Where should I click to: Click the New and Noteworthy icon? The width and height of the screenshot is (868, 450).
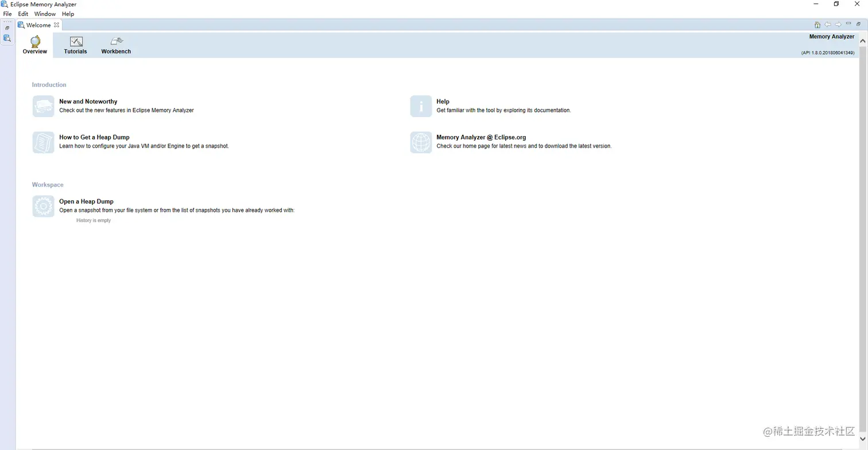point(43,106)
